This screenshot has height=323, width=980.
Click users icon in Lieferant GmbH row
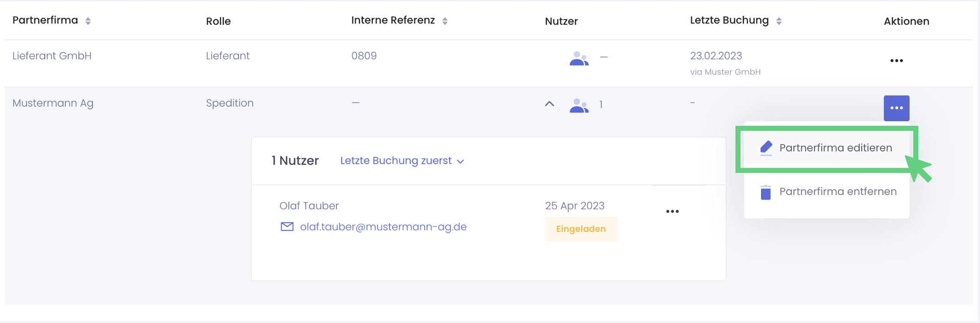(579, 58)
